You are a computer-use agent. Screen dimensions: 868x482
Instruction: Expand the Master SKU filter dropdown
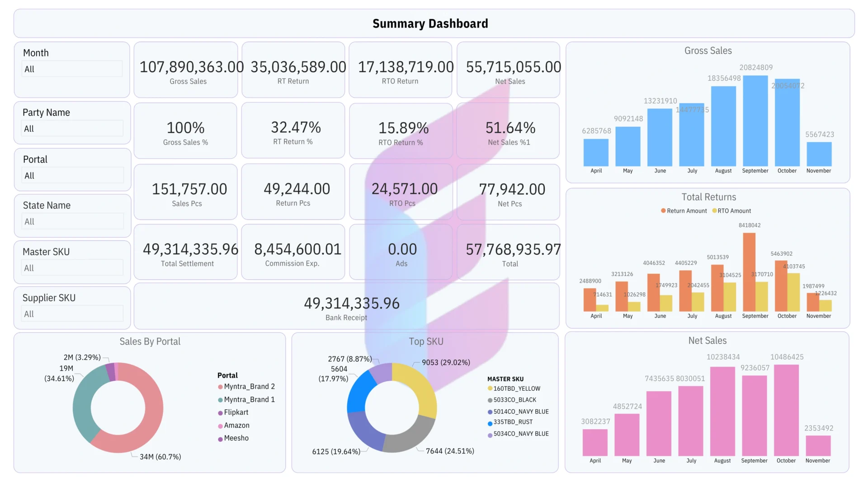click(72, 268)
